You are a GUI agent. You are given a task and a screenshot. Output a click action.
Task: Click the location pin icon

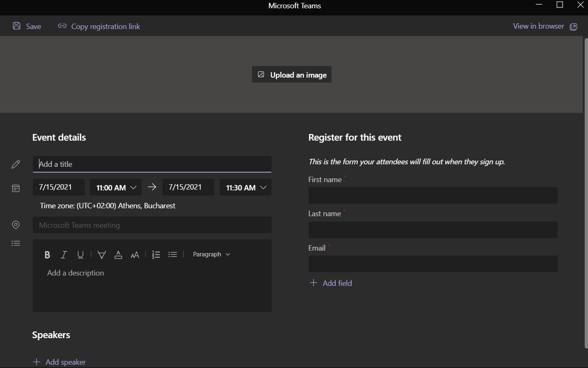pyautogui.click(x=16, y=225)
